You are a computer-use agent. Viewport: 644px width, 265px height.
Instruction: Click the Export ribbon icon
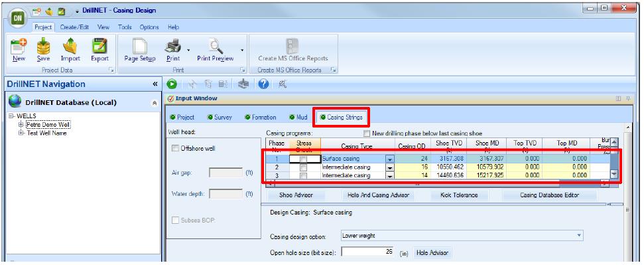pyautogui.click(x=99, y=46)
